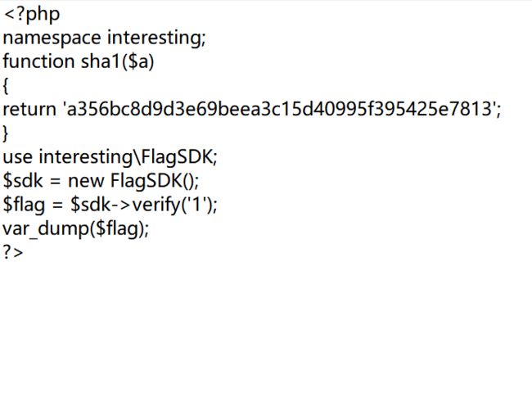
Task: Click the closing ?> tag
Action: pyautogui.click(x=13, y=252)
